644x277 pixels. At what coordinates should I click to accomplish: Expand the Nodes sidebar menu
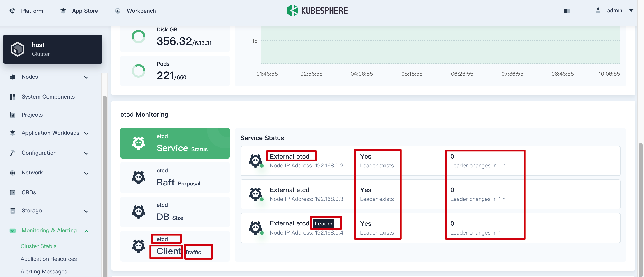click(x=86, y=77)
